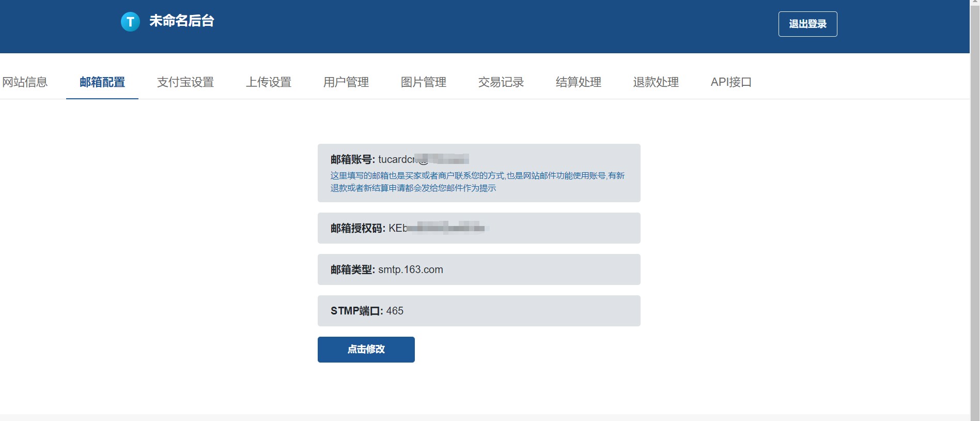Select the 邮箱类型 smtp.163.com field
This screenshot has width=980, height=421.
478,269
